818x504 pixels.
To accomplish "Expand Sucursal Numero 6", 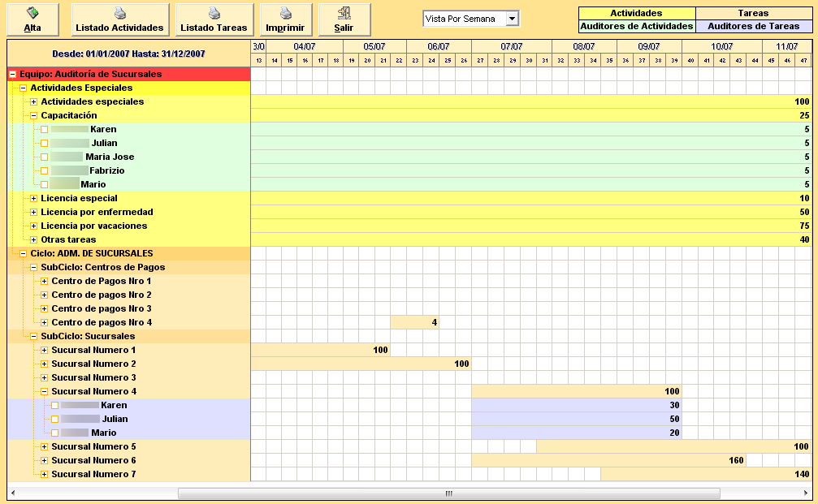I will [45, 461].
